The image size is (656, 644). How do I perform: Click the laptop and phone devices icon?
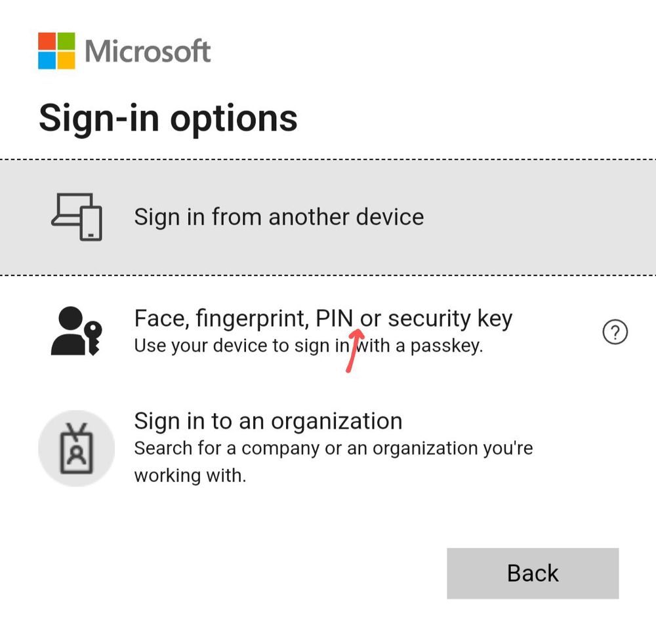(x=77, y=217)
